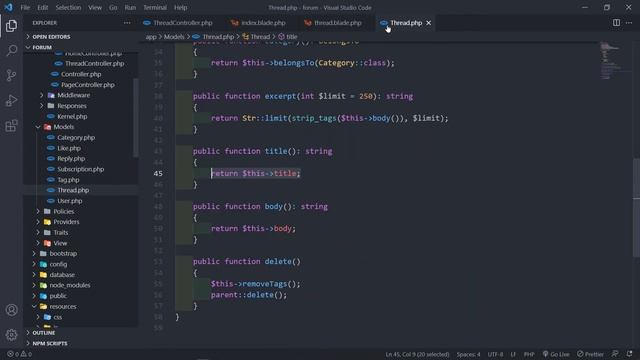Open the notifications bell icon
The height and width of the screenshot is (360, 640).
[x=629, y=354]
